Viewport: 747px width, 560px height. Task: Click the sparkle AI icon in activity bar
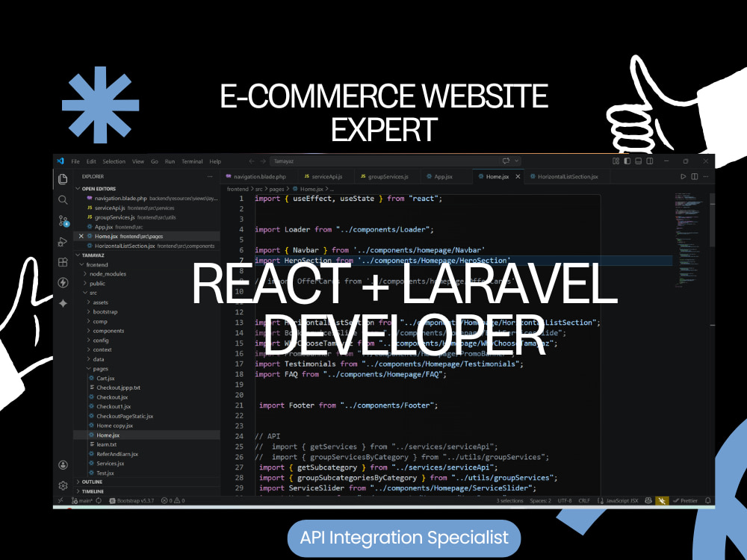pyautogui.click(x=63, y=303)
